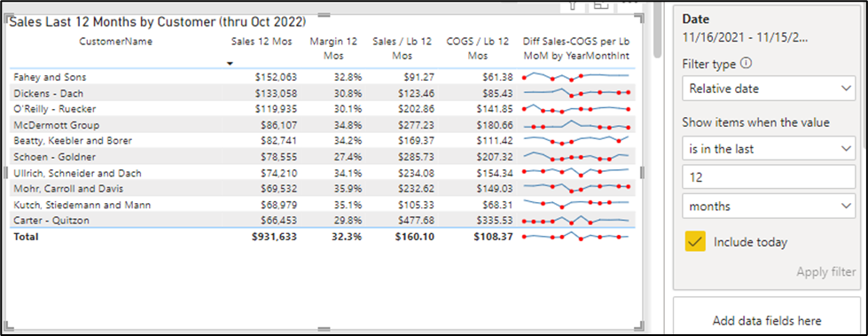This screenshot has height=336, width=868.
Task: Click the sort arrow under Sales 12 Mos
Action: point(230,64)
